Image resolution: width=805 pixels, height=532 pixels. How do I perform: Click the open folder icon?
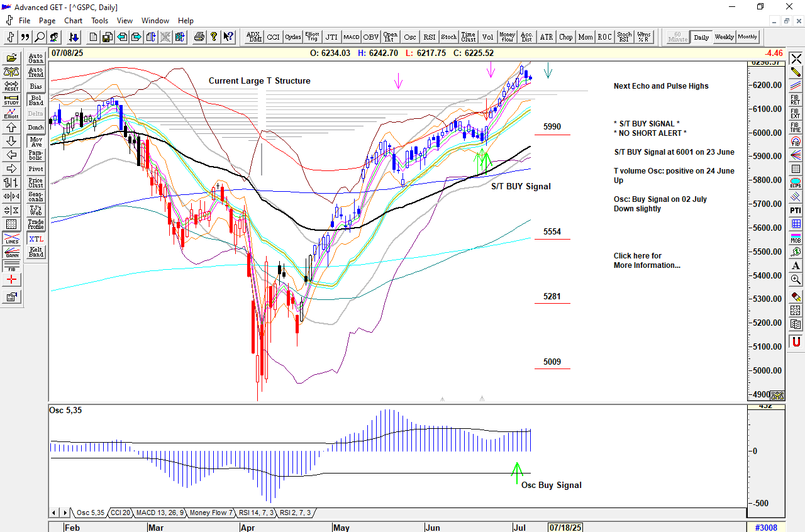[x=11, y=58]
